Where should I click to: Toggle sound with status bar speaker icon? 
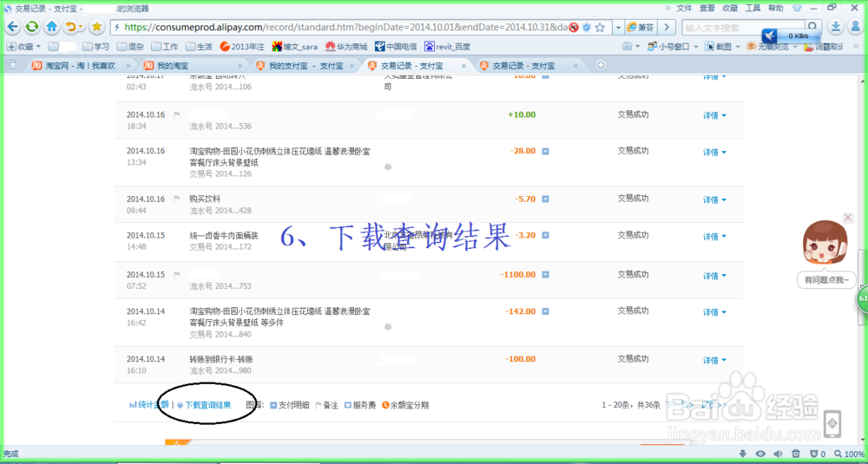779,454
